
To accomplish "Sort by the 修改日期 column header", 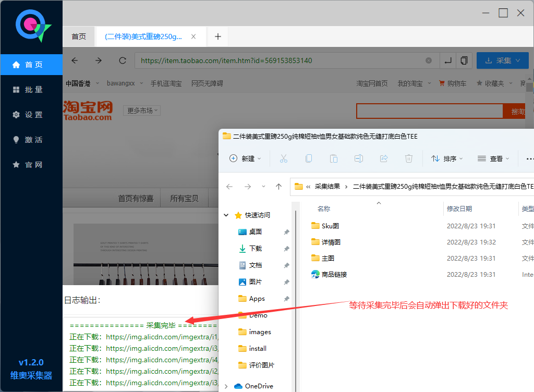I will click(x=459, y=209).
